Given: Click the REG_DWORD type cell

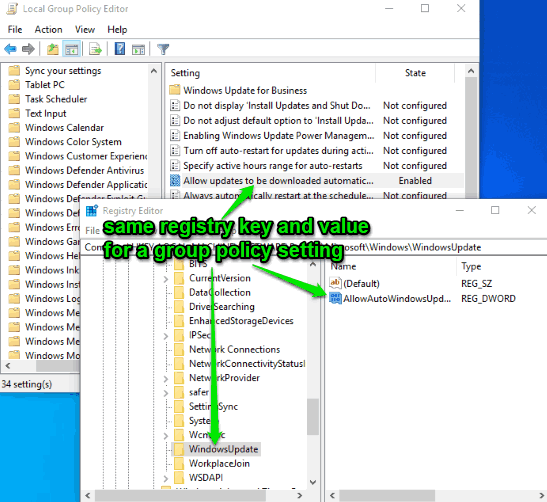Looking at the screenshot, I should click(x=488, y=299).
